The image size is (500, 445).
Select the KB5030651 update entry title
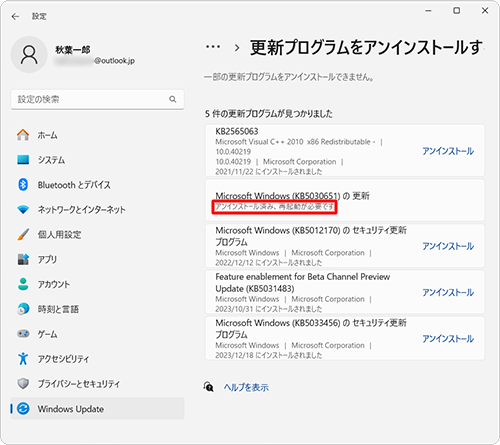pyautogui.click(x=292, y=196)
